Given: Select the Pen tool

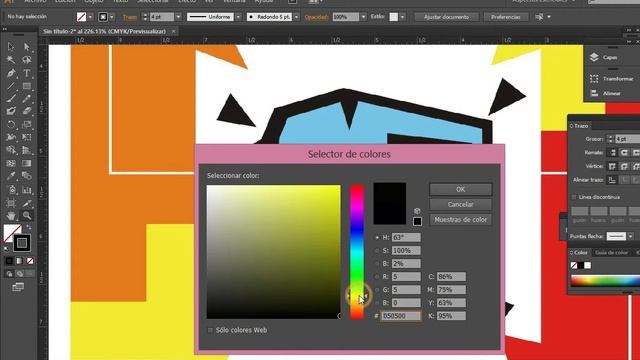Looking at the screenshot, I should (x=11, y=73).
